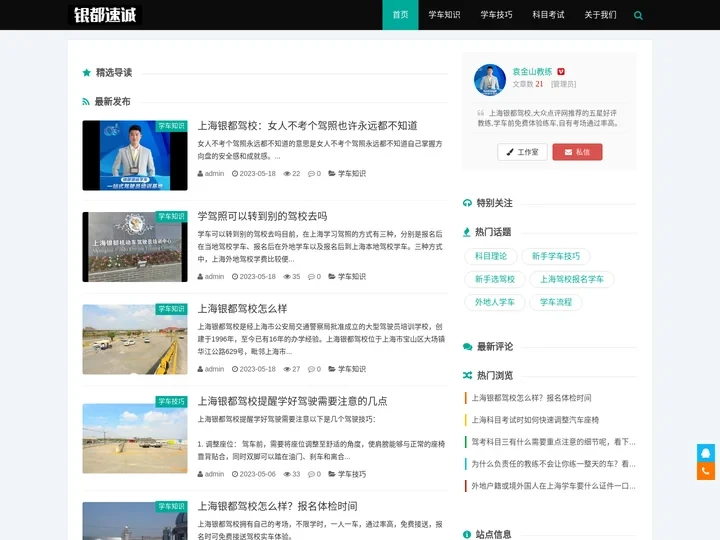Click the 袁金山教练 avatar photo
The image size is (720, 540).
489,79
